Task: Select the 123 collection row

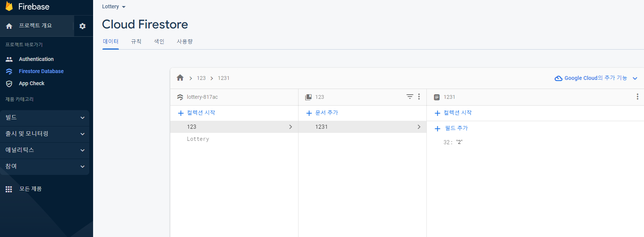Action: click(234, 127)
